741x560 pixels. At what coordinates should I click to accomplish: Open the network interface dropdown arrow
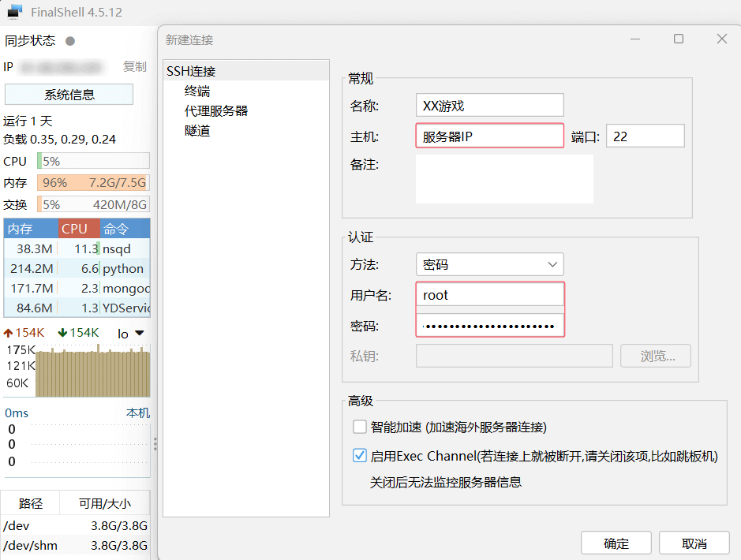click(x=140, y=333)
